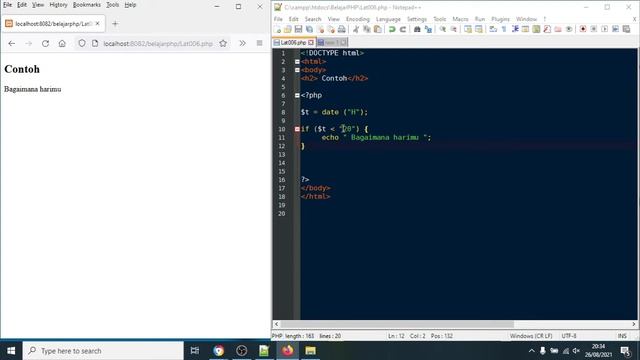Click the Zoom Out magnifier icon
640x360 pixels.
coord(453,29)
